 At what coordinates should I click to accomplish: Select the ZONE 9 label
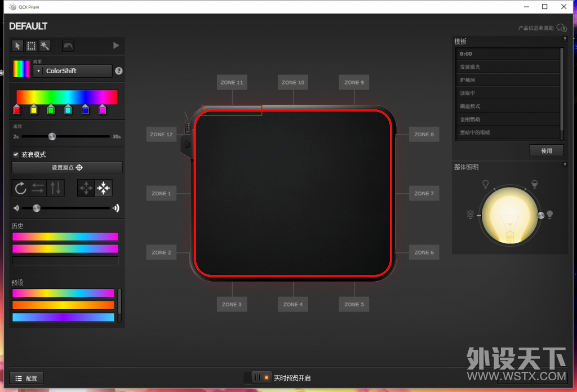point(353,82)
